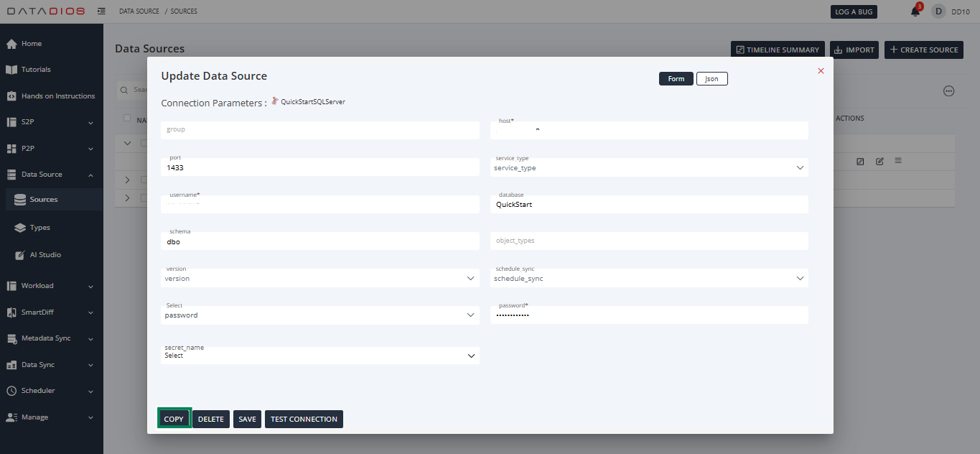Open the version dropdown

(319, 278)
